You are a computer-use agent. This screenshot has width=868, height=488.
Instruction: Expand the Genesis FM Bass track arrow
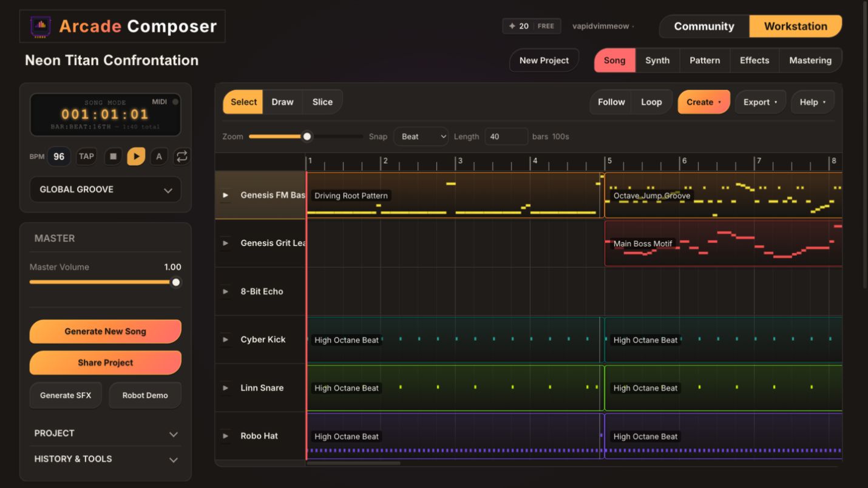coord(226,195)
